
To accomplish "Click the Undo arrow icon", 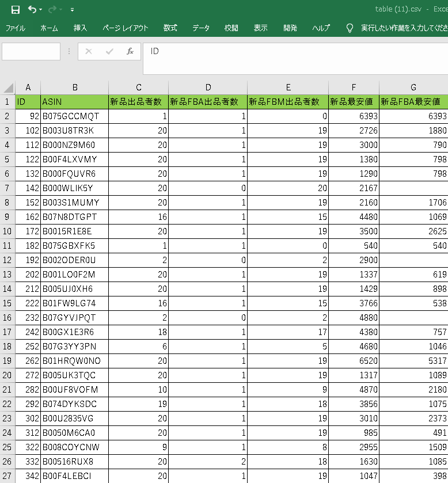I will coord(32,10).
